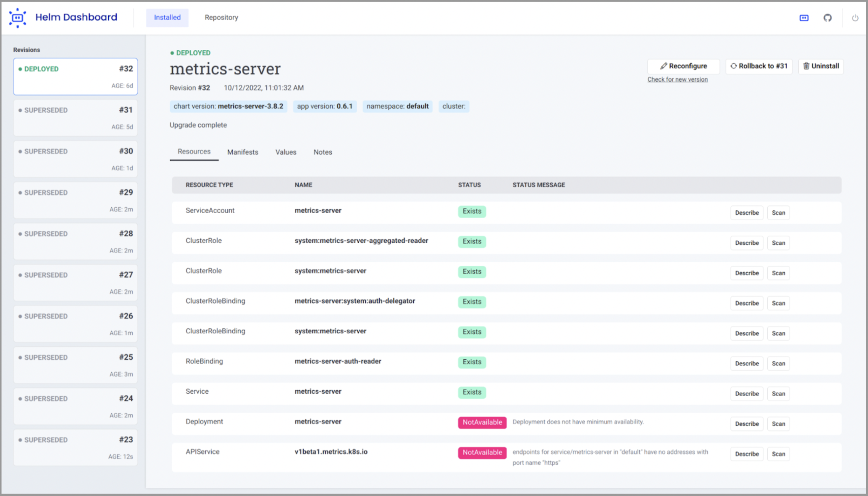Click the Uninstall button
Image resolution: width=868 pixels, height=496 pixels.
tap(821, 66)
